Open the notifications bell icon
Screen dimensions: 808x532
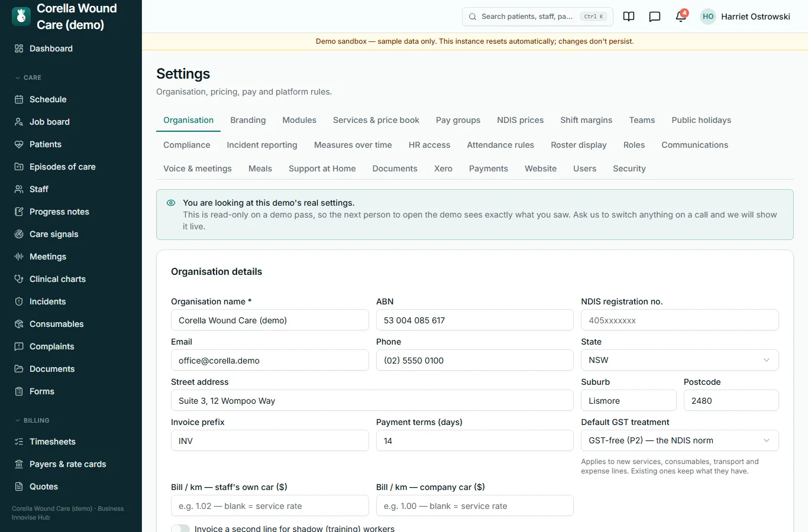pyautogui.click(x=681, y=17)
